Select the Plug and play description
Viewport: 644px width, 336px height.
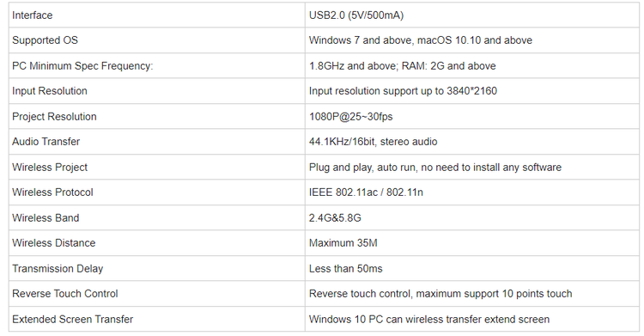[x=435, y=167]
